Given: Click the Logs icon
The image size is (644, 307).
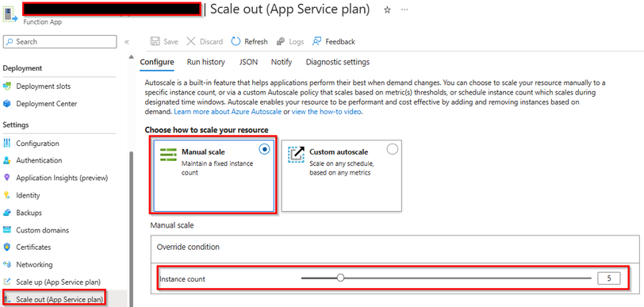Looking at the screenshot, I should 281,41.
